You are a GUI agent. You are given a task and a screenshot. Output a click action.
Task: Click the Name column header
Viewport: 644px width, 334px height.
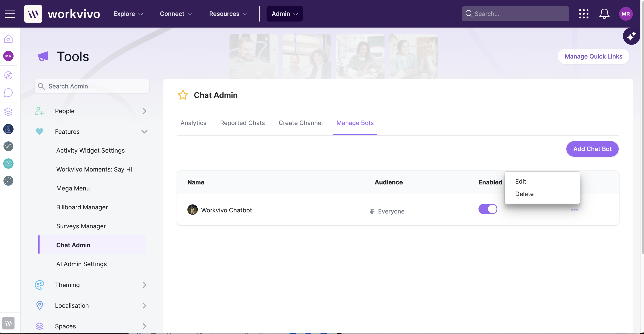pyautogui.click(x=196, y=182)
